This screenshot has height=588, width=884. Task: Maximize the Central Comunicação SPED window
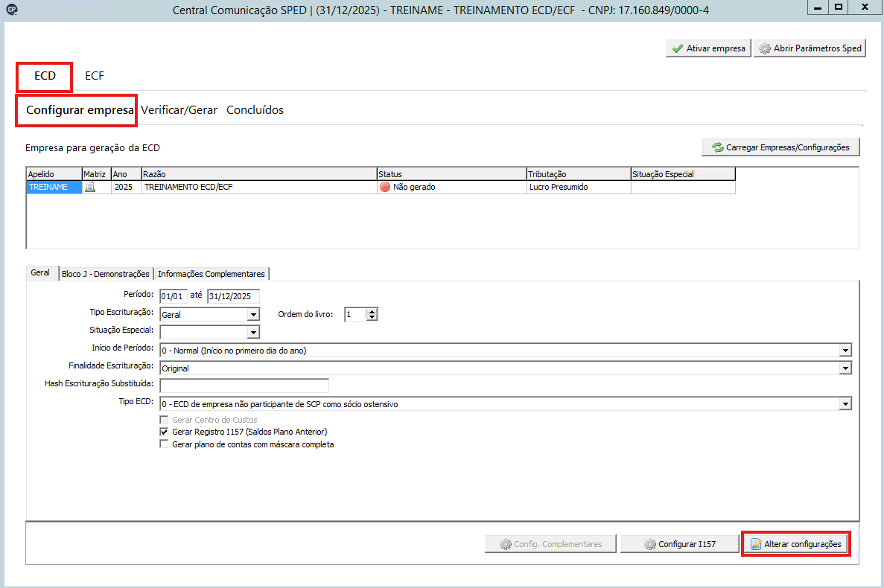point(839,7)
